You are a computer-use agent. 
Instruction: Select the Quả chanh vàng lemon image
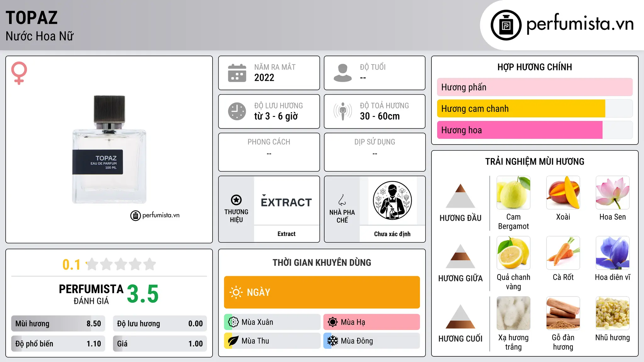coord(514,253)
